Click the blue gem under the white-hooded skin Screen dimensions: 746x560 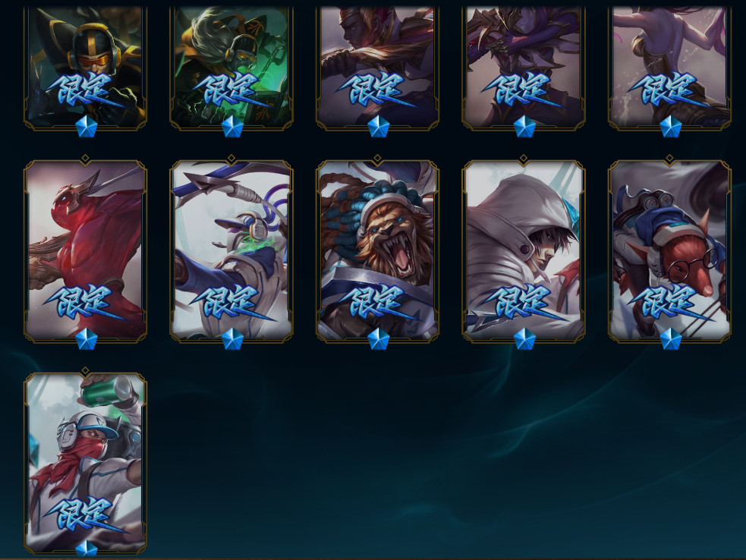(x=524, y=338)
